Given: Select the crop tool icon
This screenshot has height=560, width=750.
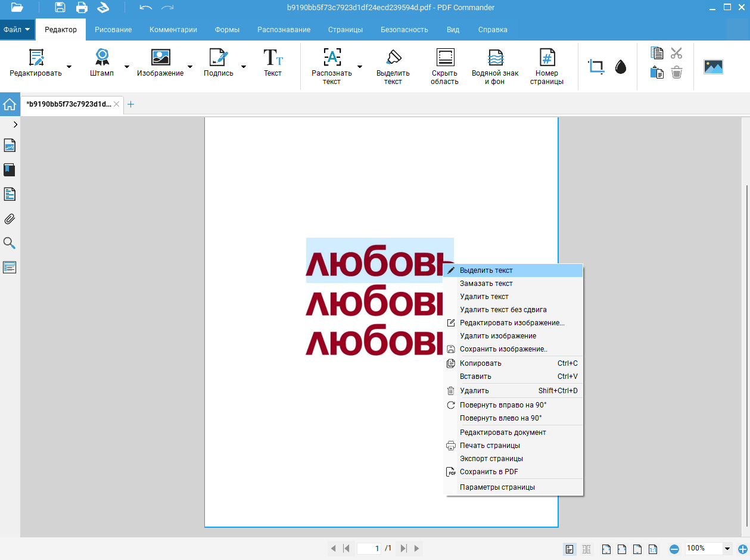Looking at the screenshot, I should 596,66.
